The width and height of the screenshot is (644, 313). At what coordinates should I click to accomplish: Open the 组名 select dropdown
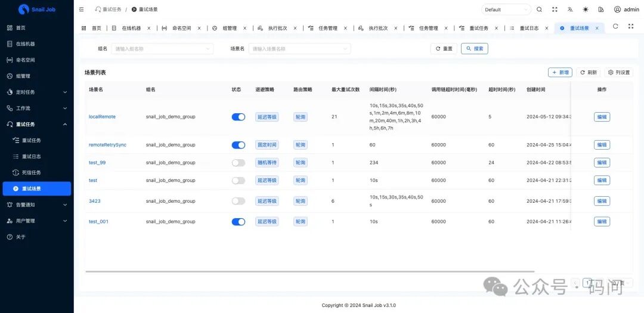(x=162, y=48)
